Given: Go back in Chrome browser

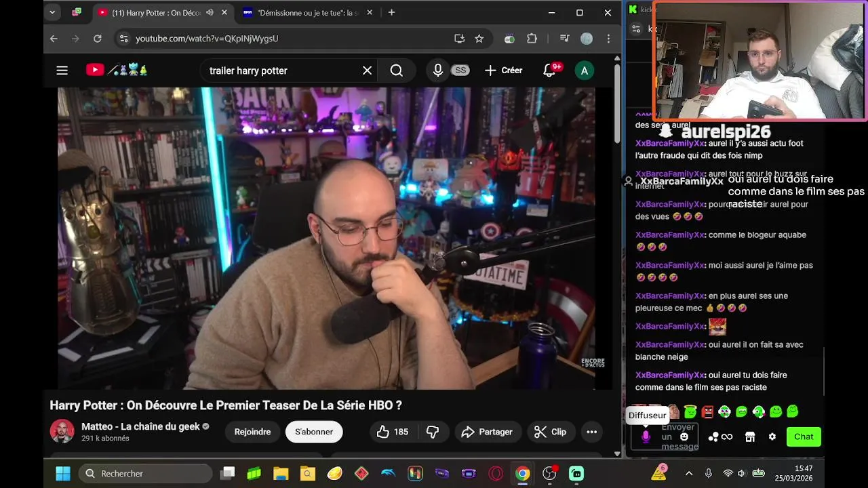Looking at the screenshot, I should click(54, 39).
